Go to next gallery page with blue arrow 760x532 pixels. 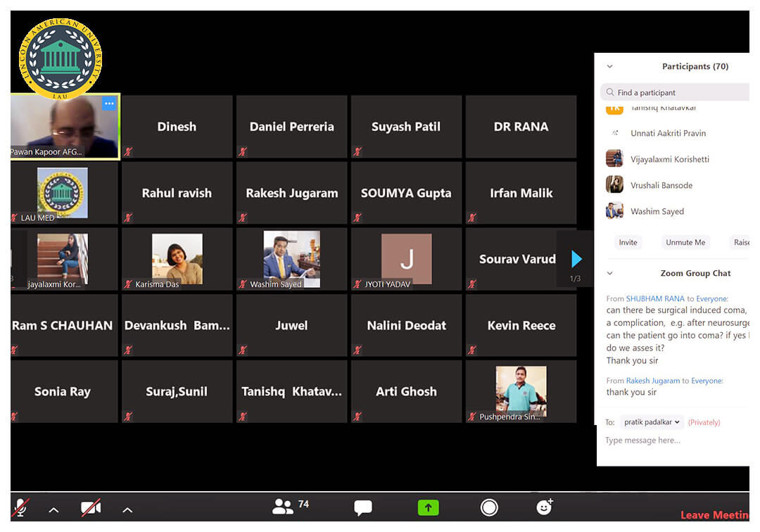[x=576, y=259]
